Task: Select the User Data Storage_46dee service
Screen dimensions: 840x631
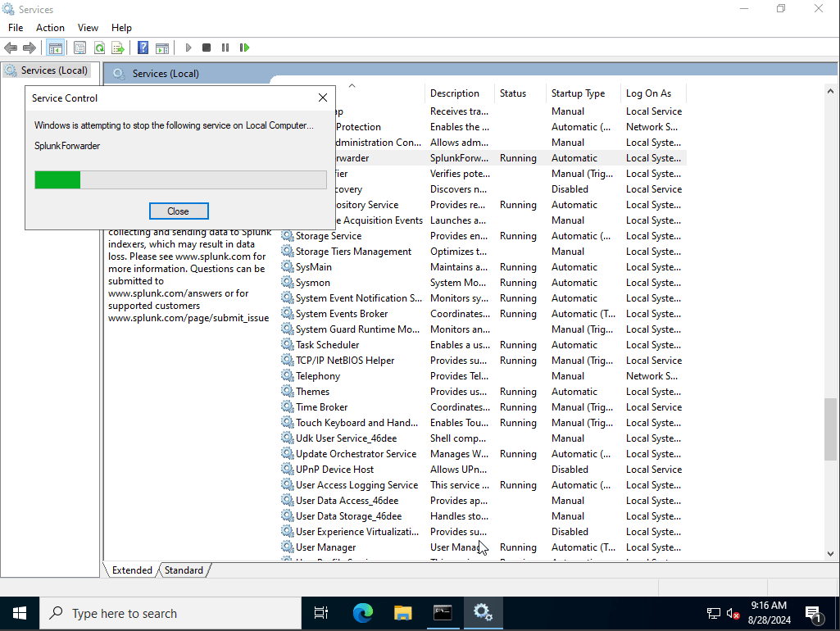Action: point(483,515)
